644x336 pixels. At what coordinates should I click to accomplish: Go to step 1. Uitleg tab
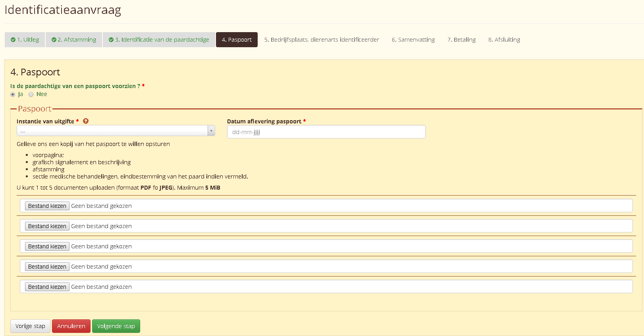pos(25,40)
